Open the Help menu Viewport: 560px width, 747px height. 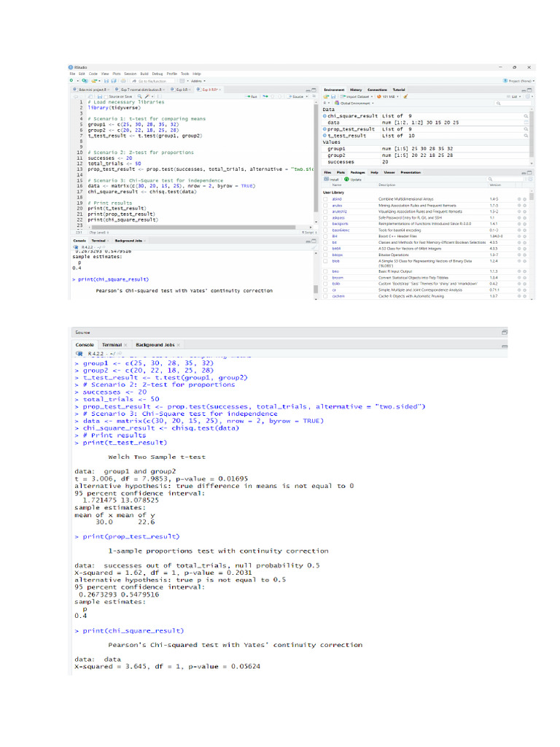click(197, 74)
